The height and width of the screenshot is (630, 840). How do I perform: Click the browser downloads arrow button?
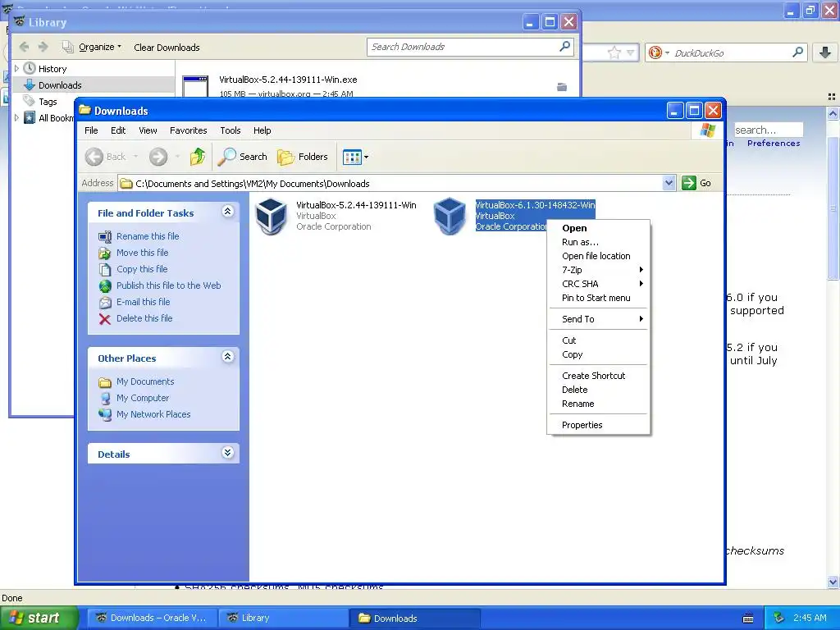tap(825, 52)
